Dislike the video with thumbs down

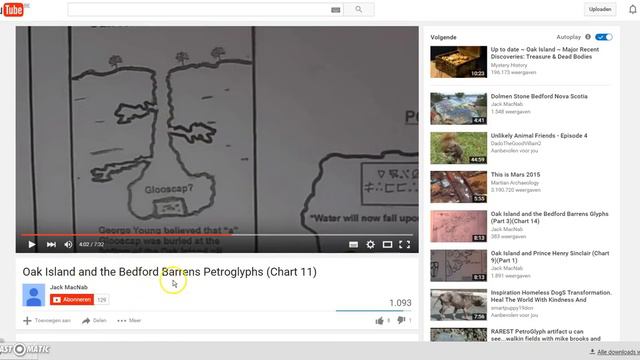(402, 320)
